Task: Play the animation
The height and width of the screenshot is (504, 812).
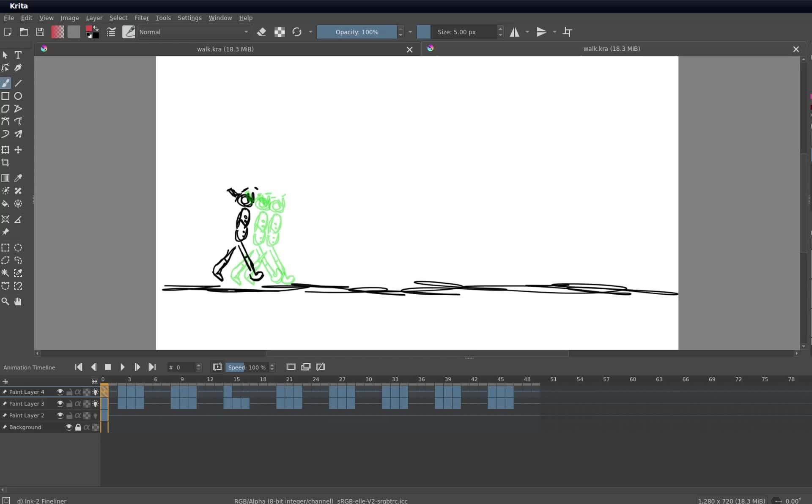Action: (122, 367)
